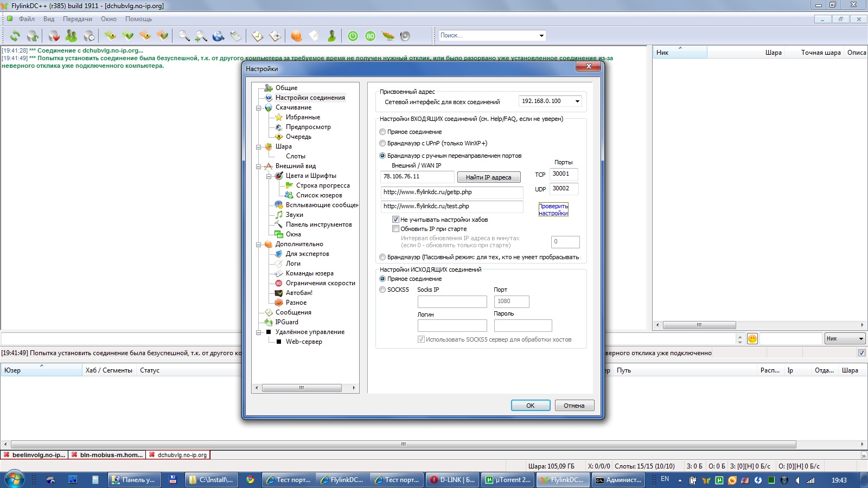Click the green users toolbar icon
Viewport: 868px width, 488px height.
[71, 36]
